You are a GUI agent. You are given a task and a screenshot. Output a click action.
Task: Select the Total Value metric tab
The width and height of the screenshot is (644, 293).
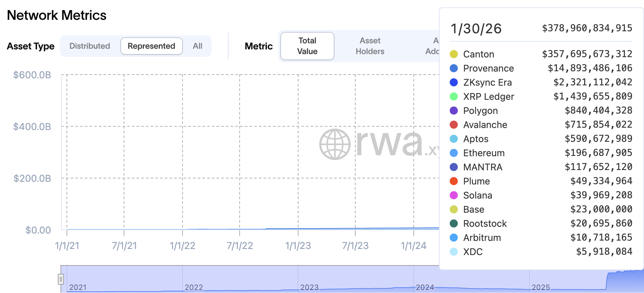[307, 46]
